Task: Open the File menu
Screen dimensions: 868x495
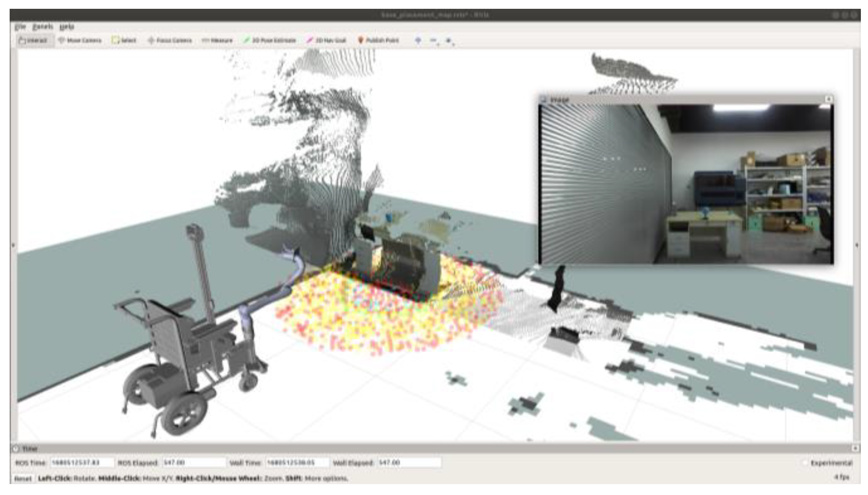Action: click(20, 26)
